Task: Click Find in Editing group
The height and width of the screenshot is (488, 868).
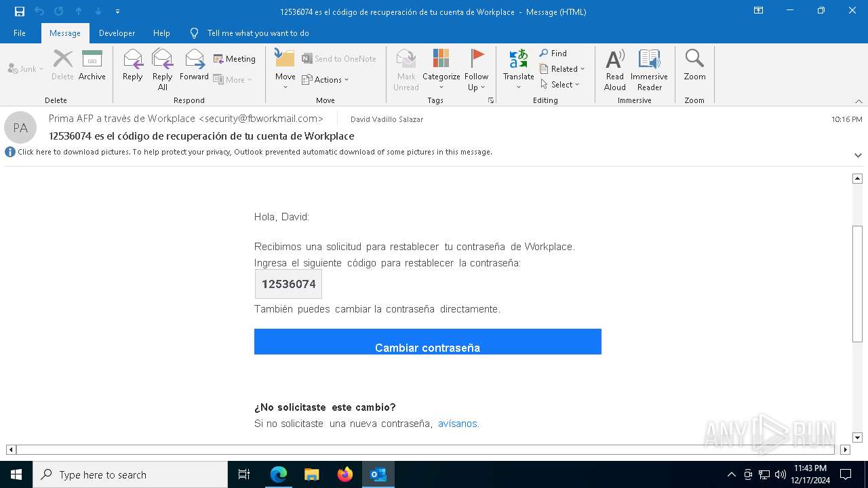Action: pos(553,53)
